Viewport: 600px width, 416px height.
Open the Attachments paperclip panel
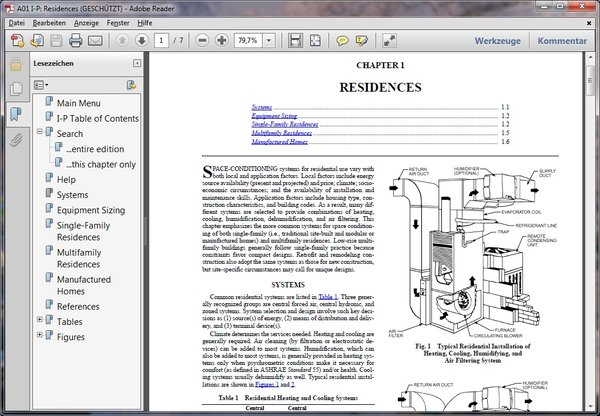pyautogui.click(x=16, y=139)
